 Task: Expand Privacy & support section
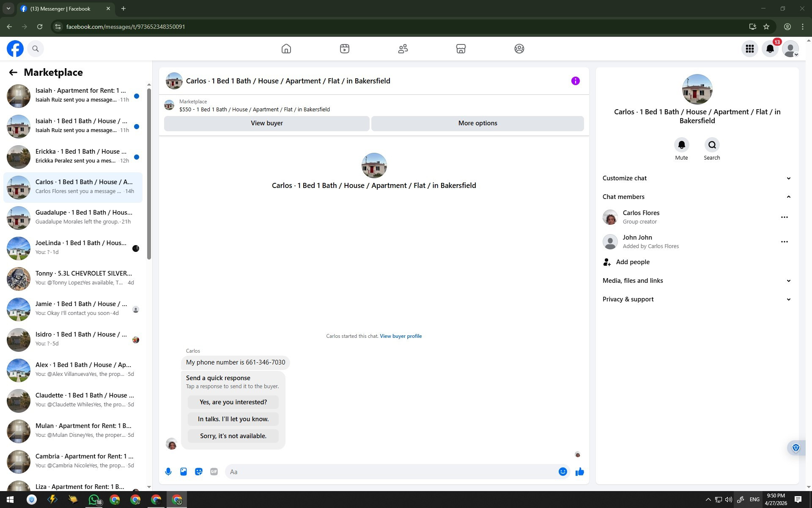697,299
